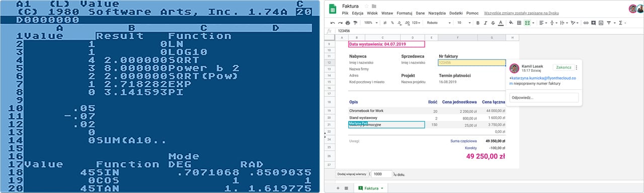Insert a chart with toolbar chart icon
This screenshot has width=644, height=193.
601,23
